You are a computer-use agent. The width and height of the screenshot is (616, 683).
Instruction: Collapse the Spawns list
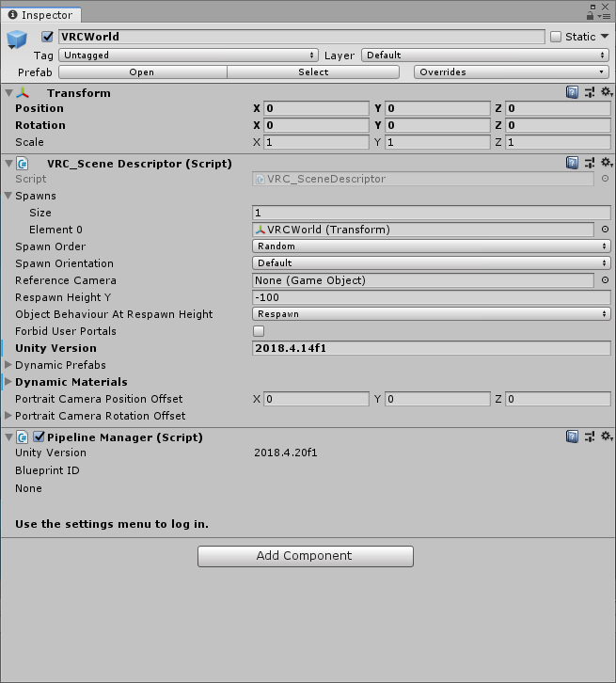click(8, 196)
